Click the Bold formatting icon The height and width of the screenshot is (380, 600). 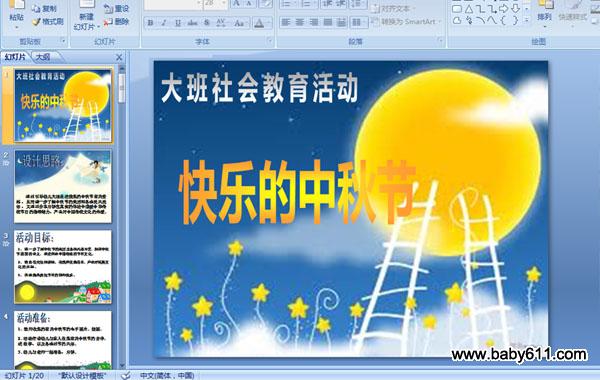[x=150, y=23]
